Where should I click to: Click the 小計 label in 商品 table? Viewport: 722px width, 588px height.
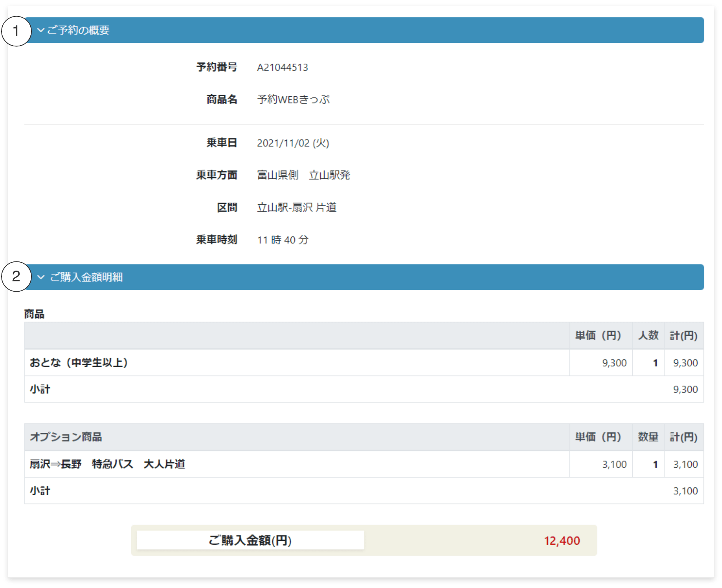(x=40, y=389)
